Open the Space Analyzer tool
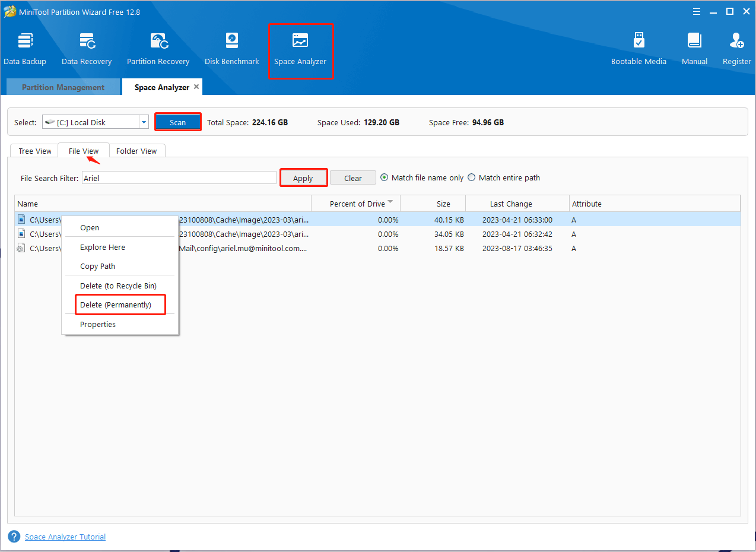Viewport: 756px width, 552px height. 300,49
